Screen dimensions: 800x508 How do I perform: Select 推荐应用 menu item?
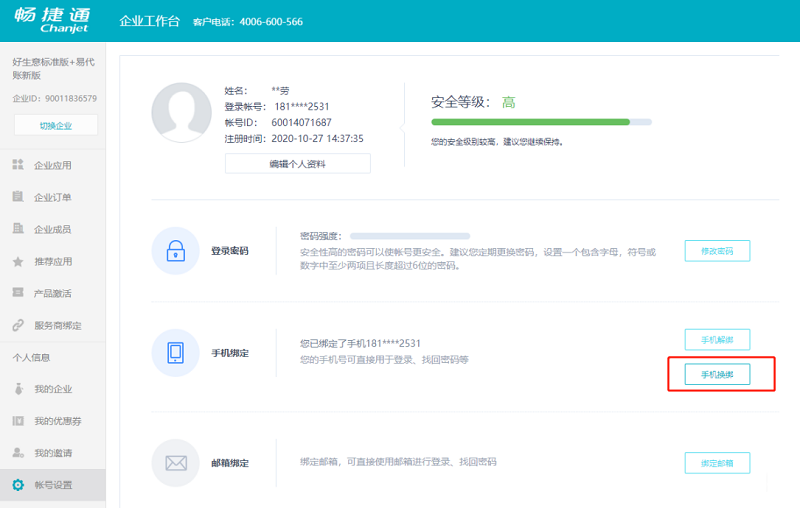(53, 262)
